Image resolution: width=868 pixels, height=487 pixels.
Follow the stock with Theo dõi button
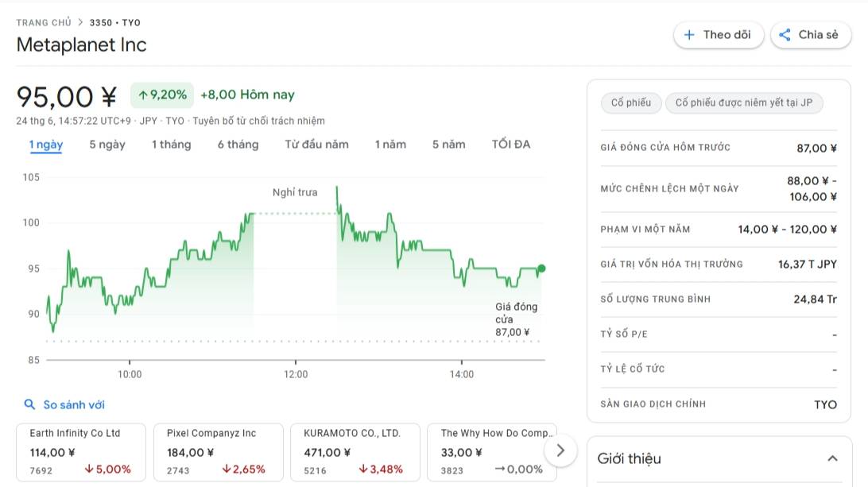tap(719, 35)
